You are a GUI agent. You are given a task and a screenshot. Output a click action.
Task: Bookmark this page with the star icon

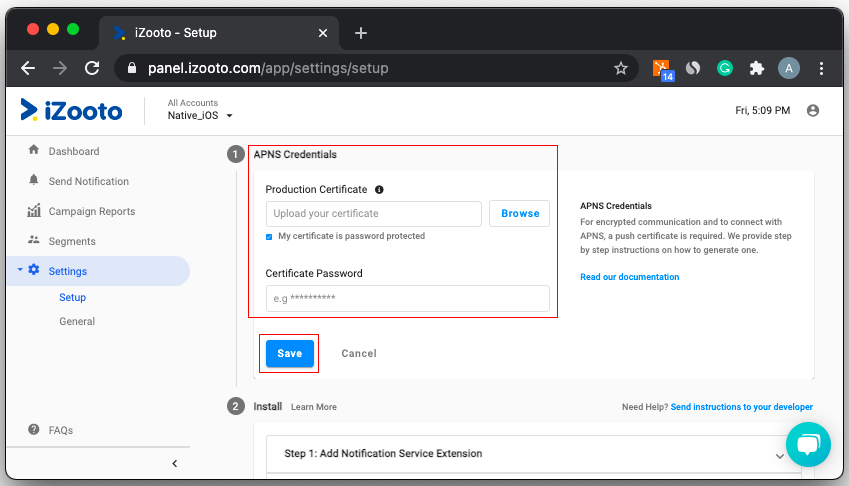pos(621,68)
